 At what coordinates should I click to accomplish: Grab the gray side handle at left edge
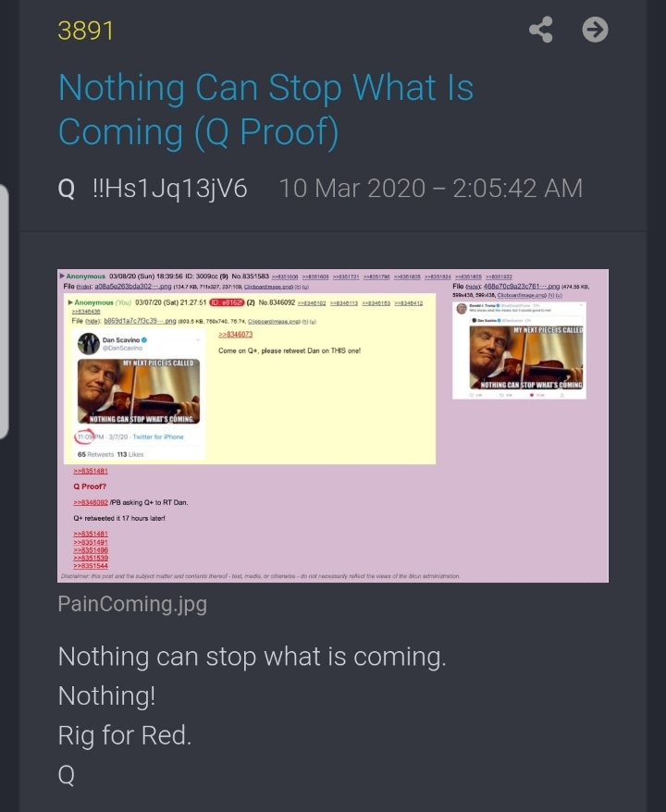coord(4,312)
